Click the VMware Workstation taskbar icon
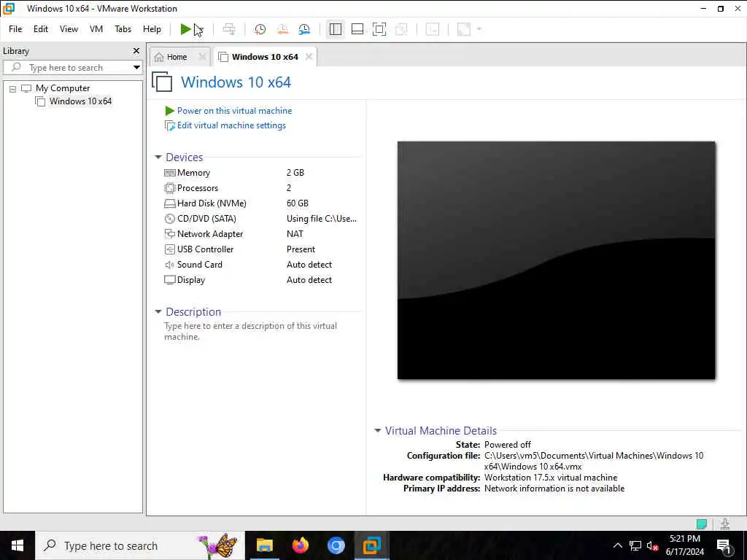747x560 pixels. pyautogui.click(x=371, y=545)
